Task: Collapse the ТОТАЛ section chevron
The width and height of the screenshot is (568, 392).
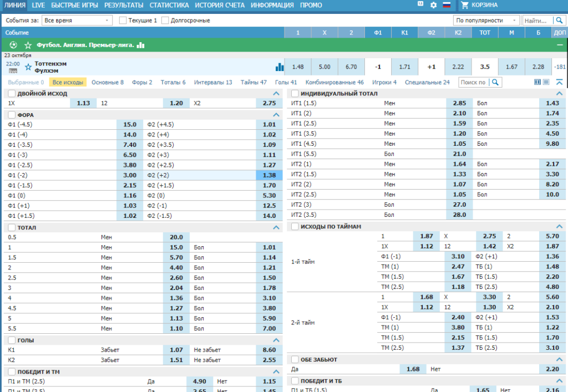Action: click(x=276, y=227)
